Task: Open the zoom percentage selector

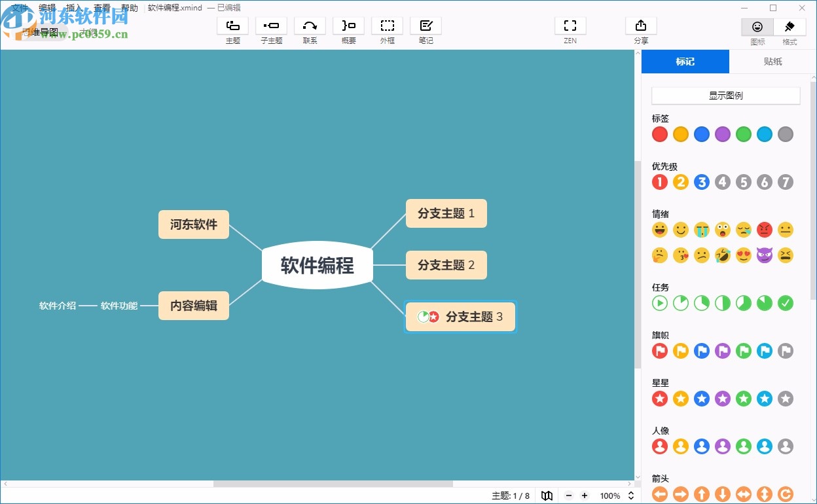Action: tap(614, 495)
